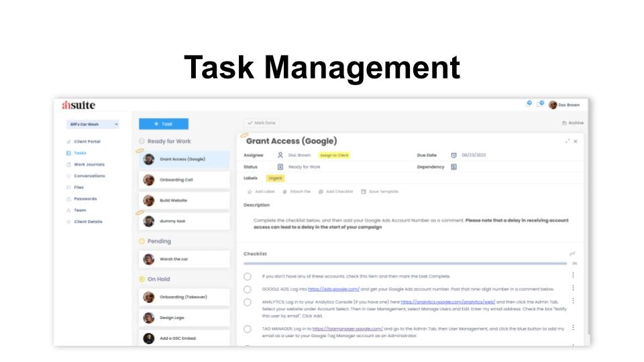Click the blue + Task button
This screenshot has height=362, width=644.
(x=164, y=124)
